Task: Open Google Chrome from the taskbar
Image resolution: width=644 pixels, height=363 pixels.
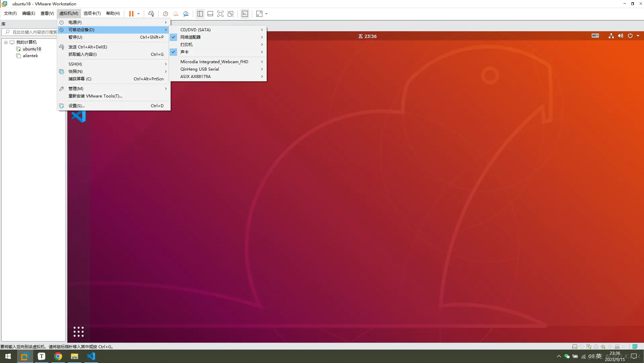Action: pyautogui.click(x=58, y=356)
